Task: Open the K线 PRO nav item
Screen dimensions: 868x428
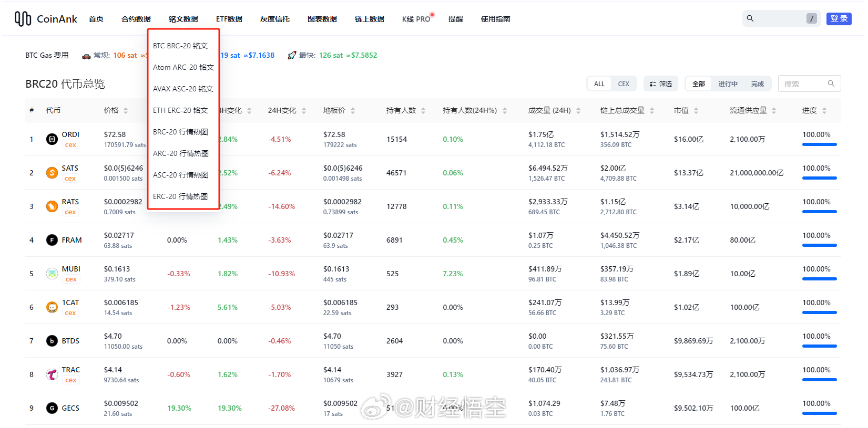Action: (417, 19)
